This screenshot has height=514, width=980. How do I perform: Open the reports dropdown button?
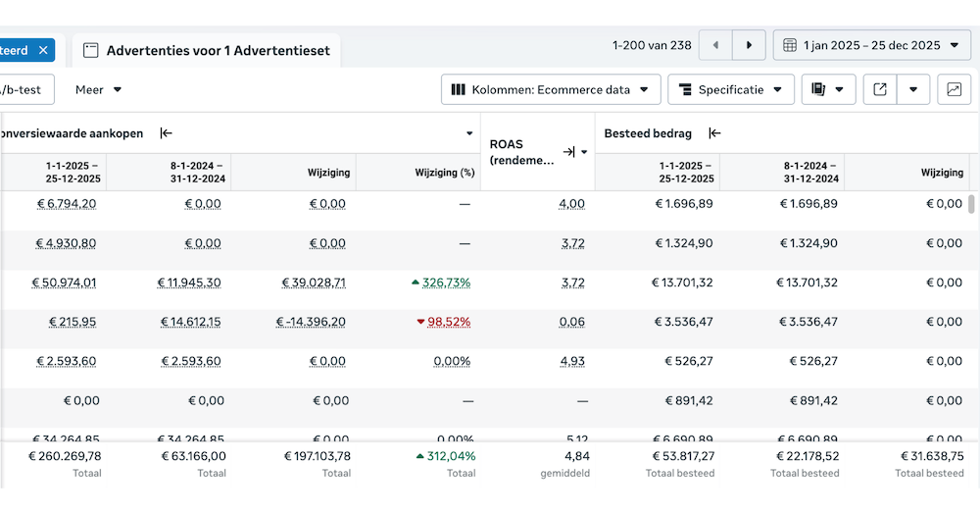coord(828,89)
